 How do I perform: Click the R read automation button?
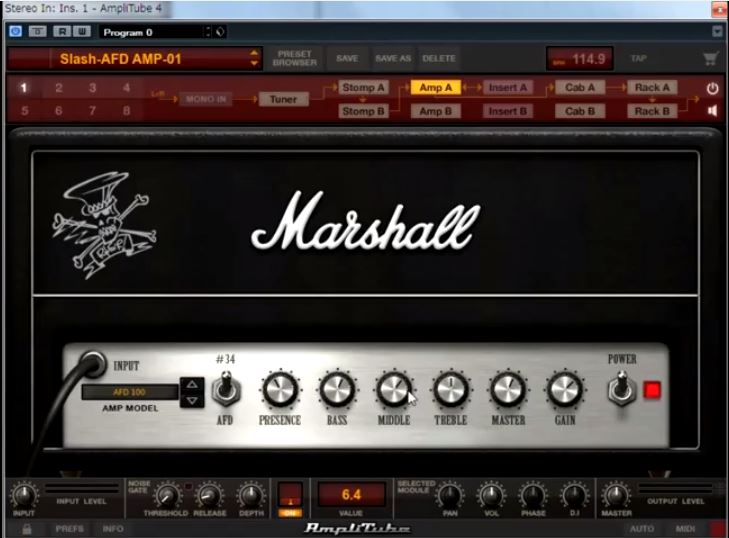point(61,32)
